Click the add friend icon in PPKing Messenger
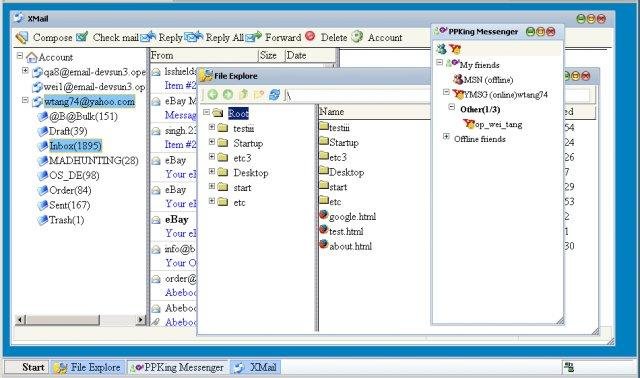The height and width of the screenshot is (378, 640). click(x=441, y=49)
